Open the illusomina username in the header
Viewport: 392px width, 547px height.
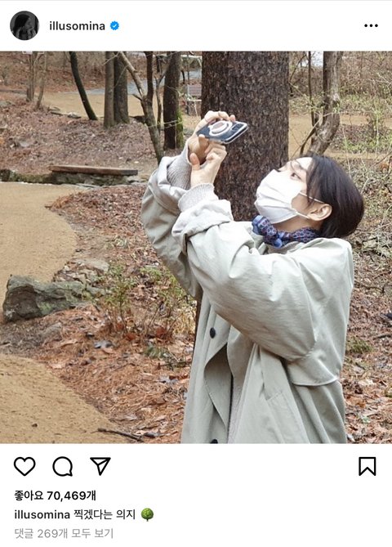pos(77,26)
